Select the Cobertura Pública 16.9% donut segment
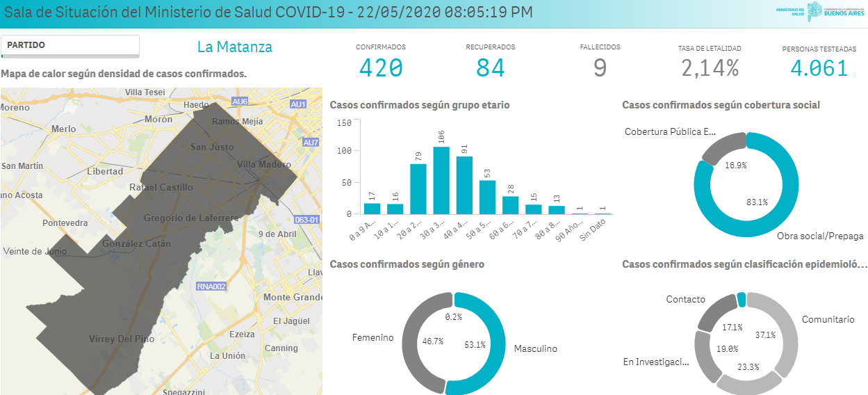Image resolution: width=868 pixels, height=395 pixels. [x=723, y=146]
